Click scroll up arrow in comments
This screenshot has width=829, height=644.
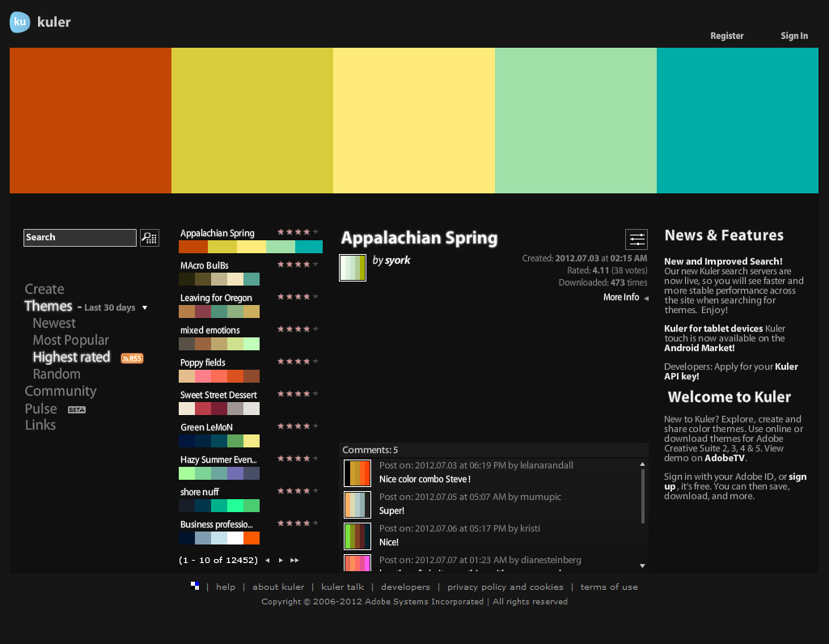(x=642, y=464)
